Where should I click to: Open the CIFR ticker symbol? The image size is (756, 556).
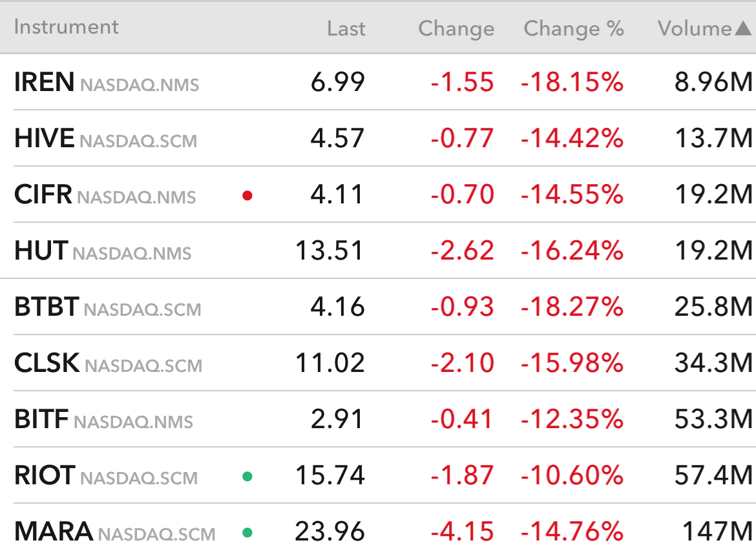tap(43, 195)
